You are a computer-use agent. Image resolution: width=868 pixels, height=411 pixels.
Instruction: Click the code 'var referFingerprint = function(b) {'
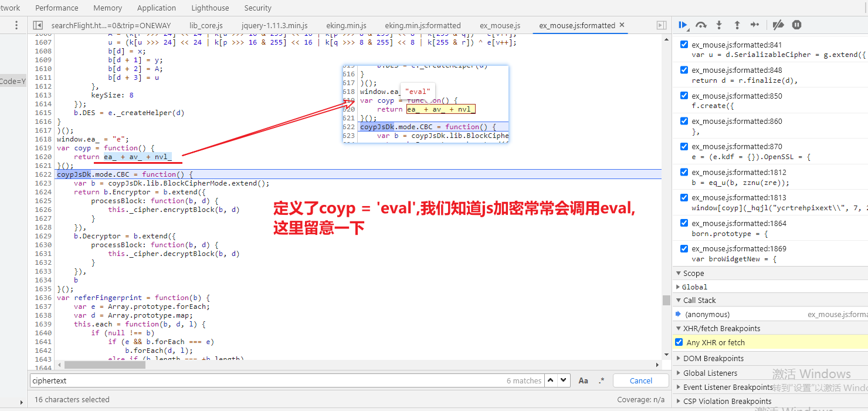click(133, 298)
